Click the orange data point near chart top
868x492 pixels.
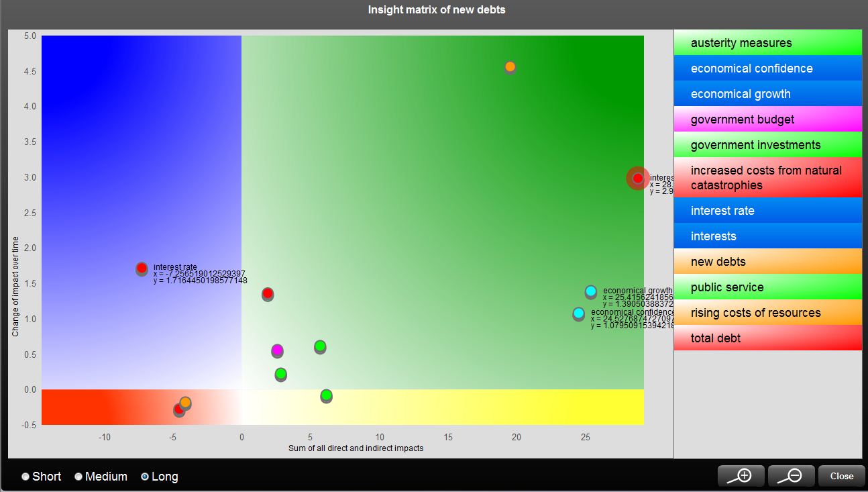click(510, 66)
